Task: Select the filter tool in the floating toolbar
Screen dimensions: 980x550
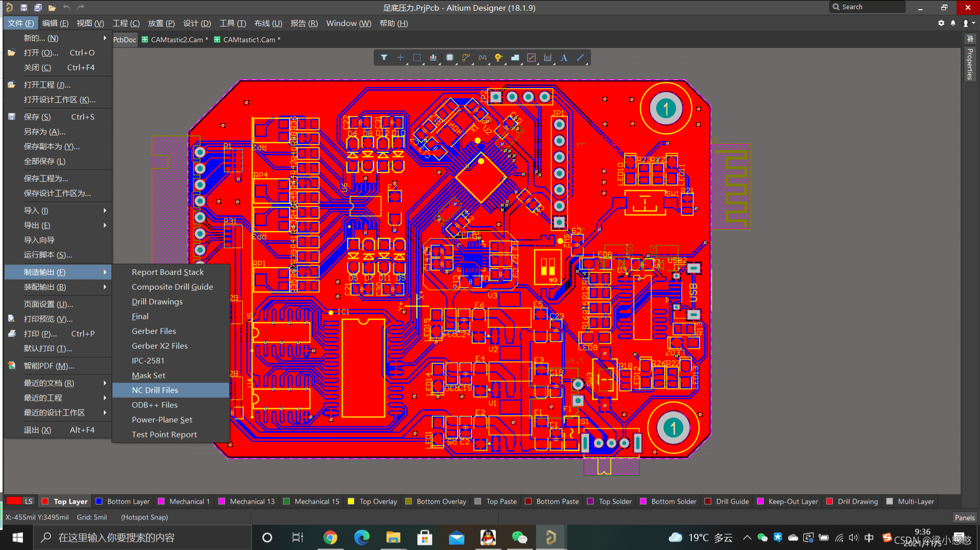Action: [384, 58]
